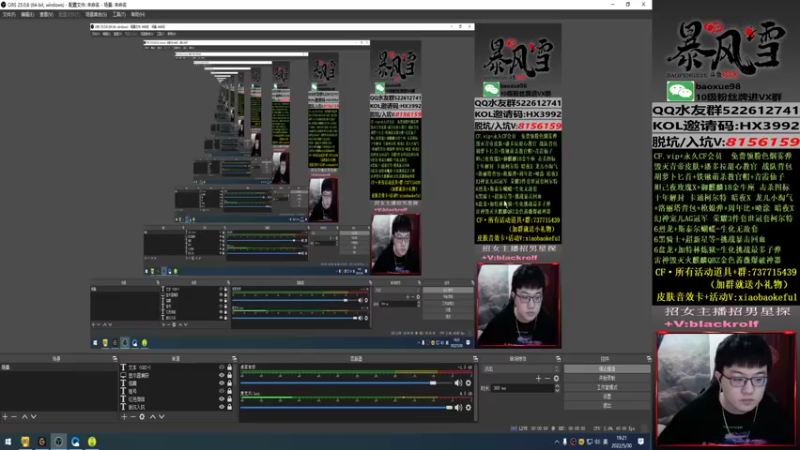800x450 pixels.
Task: Remove the selected source with the minus icon
Action: pos(133,417)
